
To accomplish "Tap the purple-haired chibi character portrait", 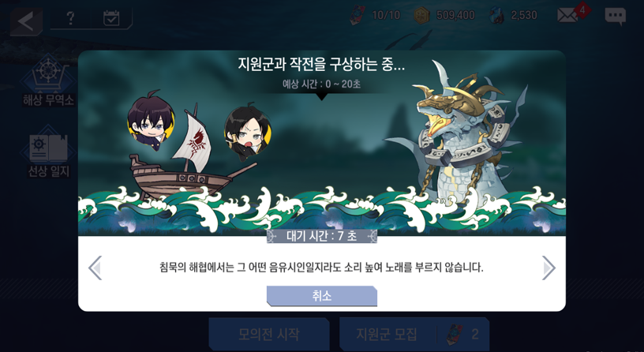I will [x=151, y=121].
